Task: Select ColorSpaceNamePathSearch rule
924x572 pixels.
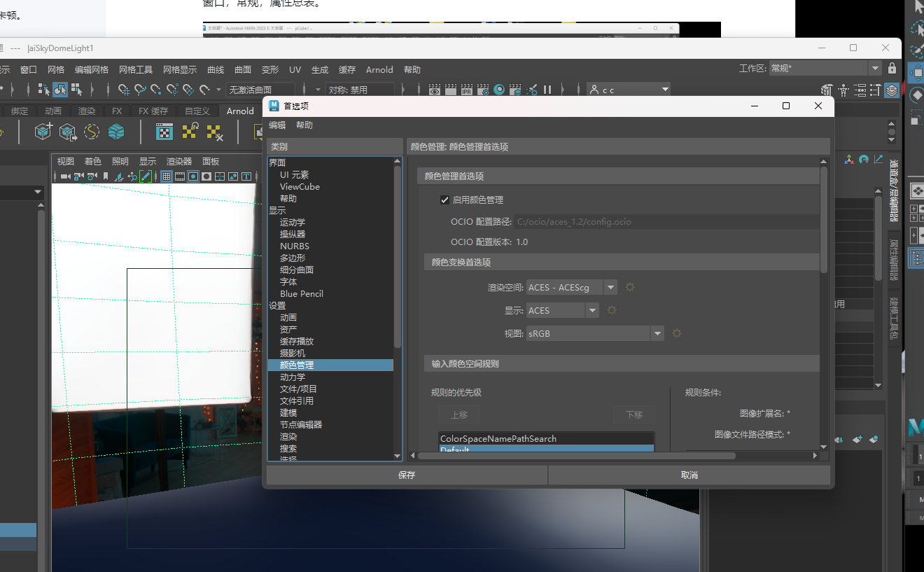Action: click(x=546, y=438)
